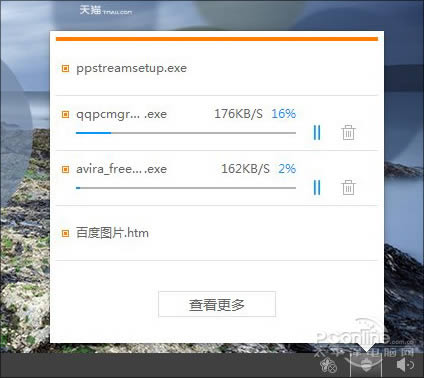Image resolution: width=424 pixels, height=378 pixels.
Task: Click the qqpcmgr download progress bar
Action: (x=186, y=133)
